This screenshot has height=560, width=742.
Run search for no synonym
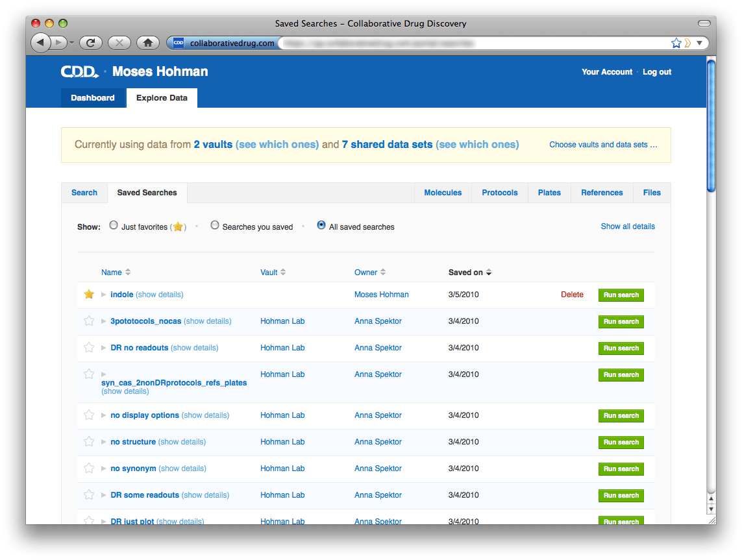pyautogui.click(x=621, y=469)
